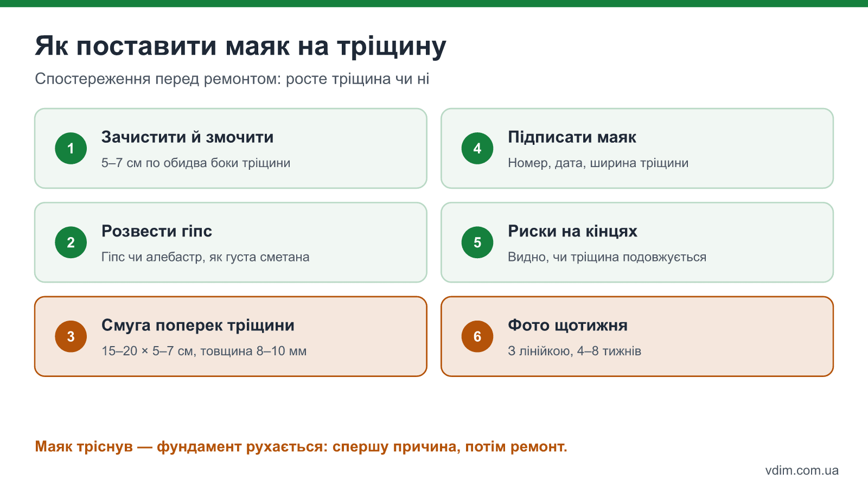This screenshot has width=868, height=492.
Task: Click the green number 5 step badge
Action: coord(477,242)
